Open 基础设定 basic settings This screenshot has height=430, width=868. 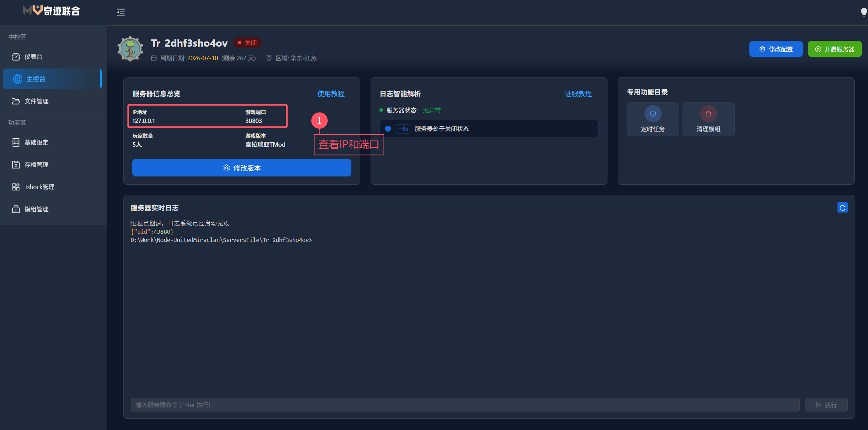(x=36, y=143)
